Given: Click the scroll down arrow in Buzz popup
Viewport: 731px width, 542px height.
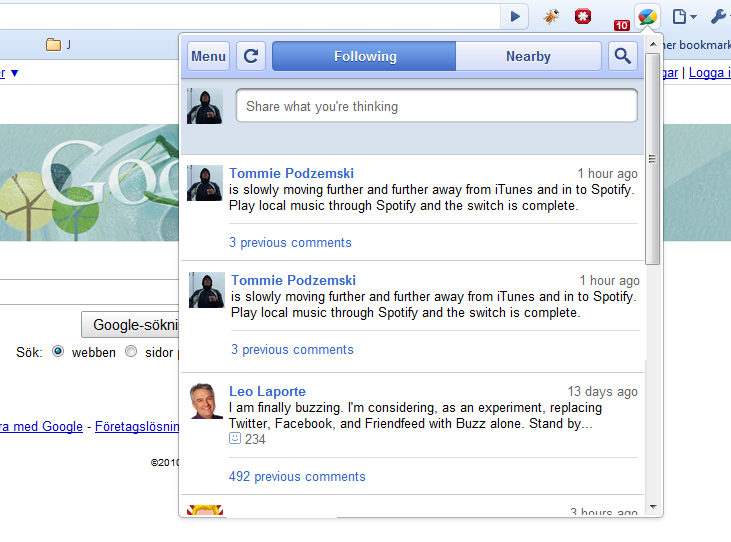Looking at the screenshot, I should 653,507.
